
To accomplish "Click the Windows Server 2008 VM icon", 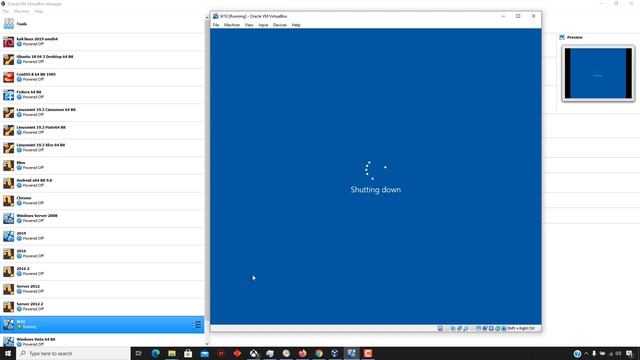I will click(9, 218).
